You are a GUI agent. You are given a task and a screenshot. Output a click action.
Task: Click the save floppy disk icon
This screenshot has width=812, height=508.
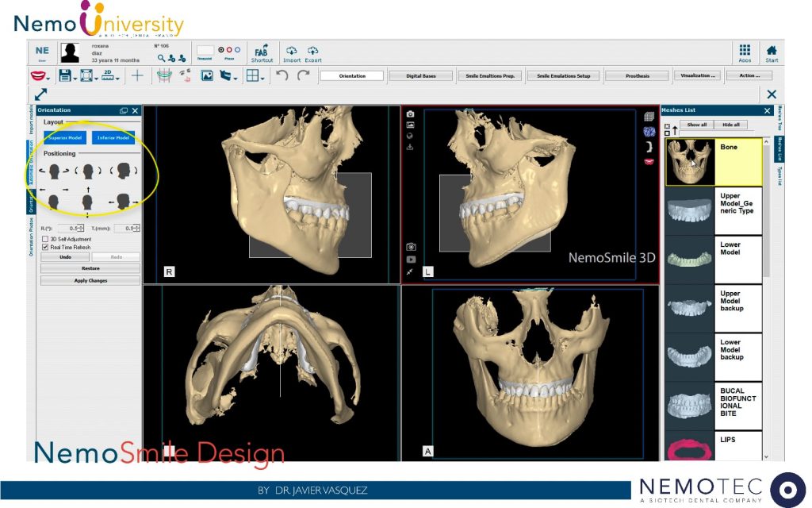(65, 75)
